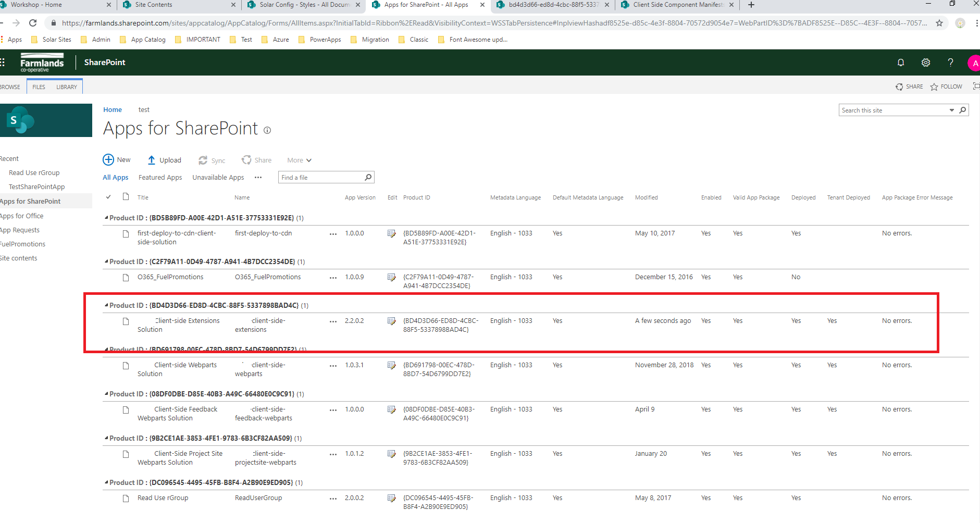
Task: Reload the page with browser refresh
Action: click(x=33, y=23)
